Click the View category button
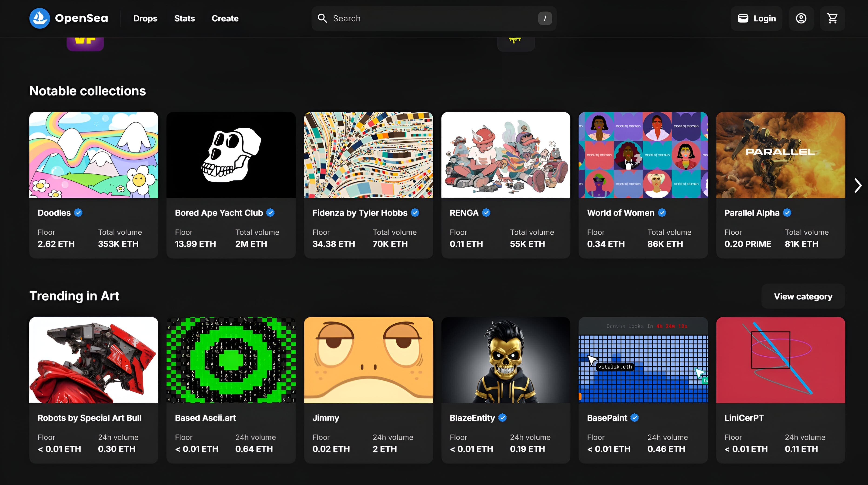Screen dimensions: 868x485 [803, 296]
